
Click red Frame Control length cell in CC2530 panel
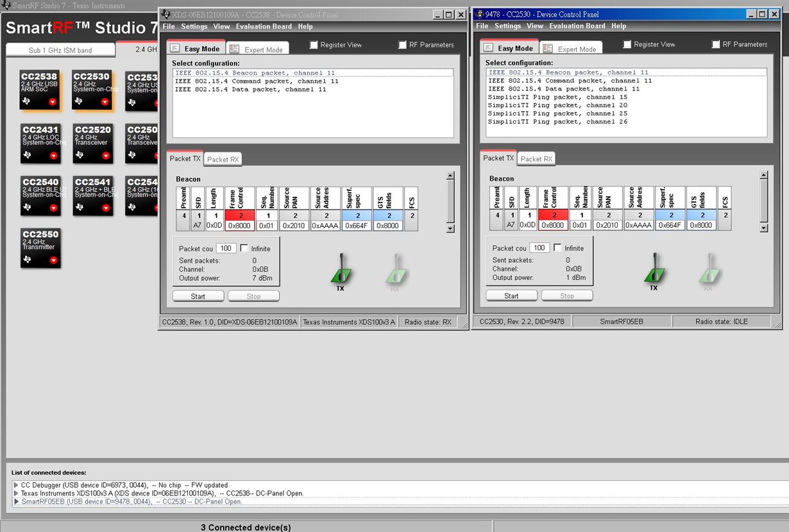pyautogui.click(x=554, y=215)
